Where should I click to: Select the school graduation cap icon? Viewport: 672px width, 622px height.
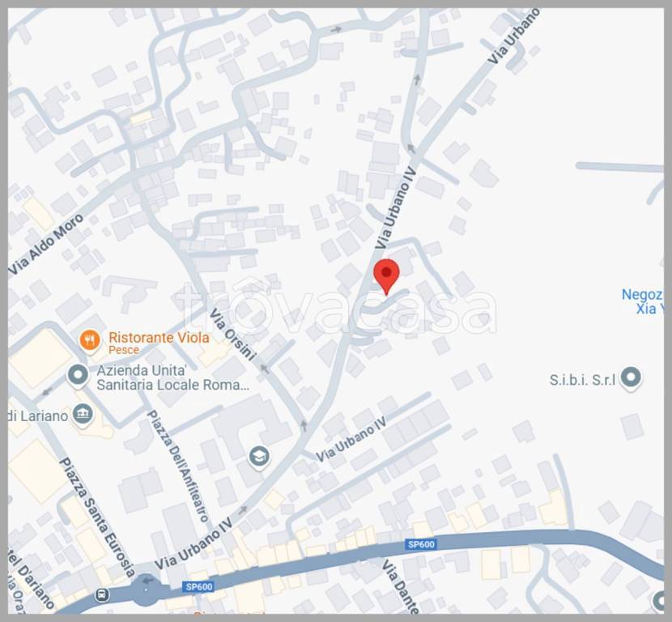pos(259,457)
